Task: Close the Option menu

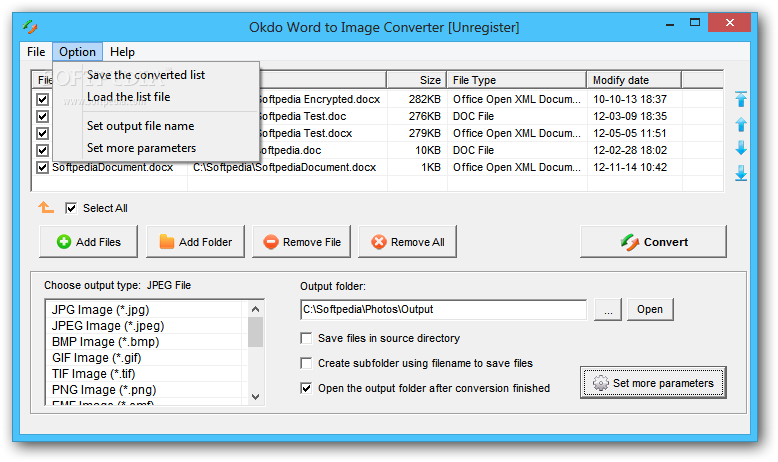Action: coord(77,52)
